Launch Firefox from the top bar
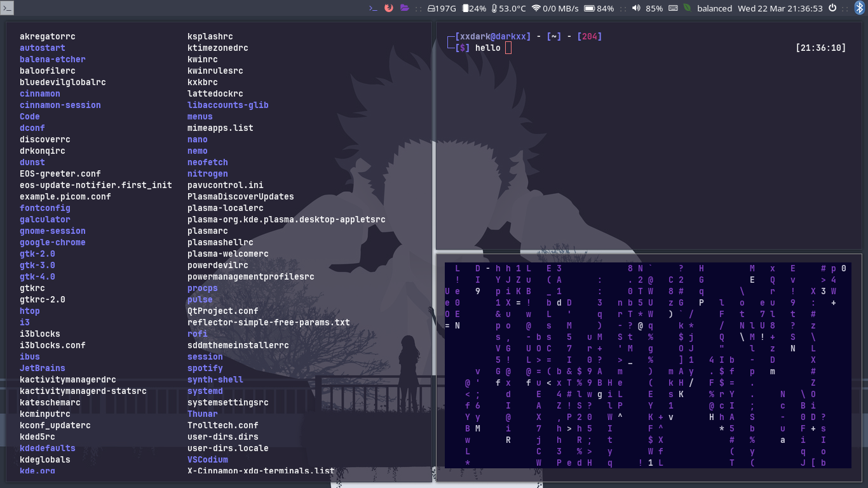Screen dimensions: 868x488 click(x=389, y=8)
